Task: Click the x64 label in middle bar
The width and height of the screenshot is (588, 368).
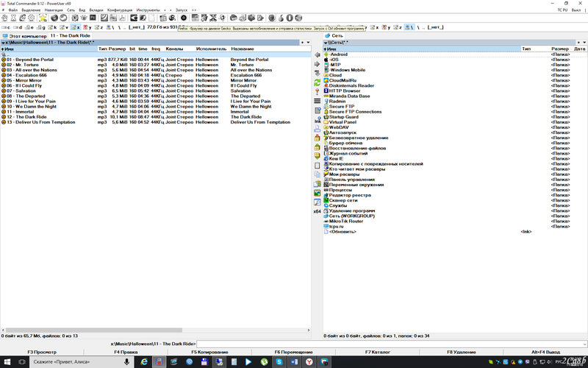Action: [318, 211]
